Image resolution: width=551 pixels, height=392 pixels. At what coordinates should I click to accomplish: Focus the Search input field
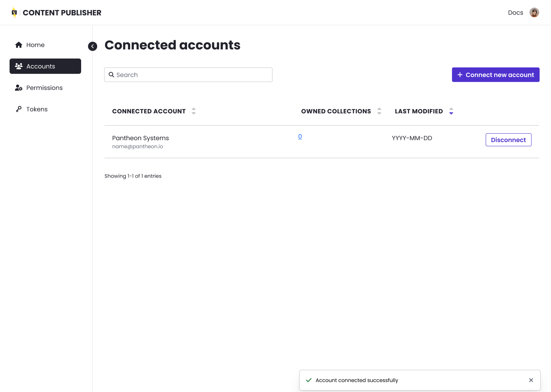click(x=191, y=75)
